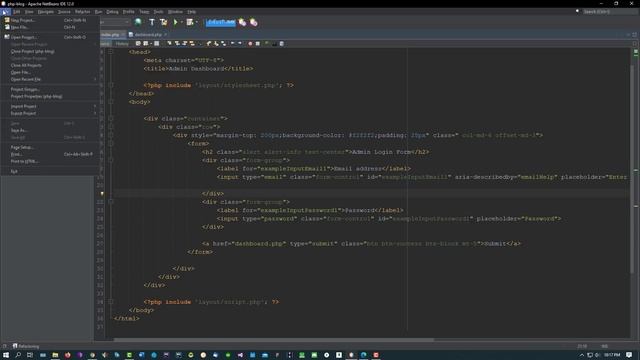Switch to the dashboard.php editor tab
The height and width of the screenshot is (360, 640).
[x=148, y=35]
